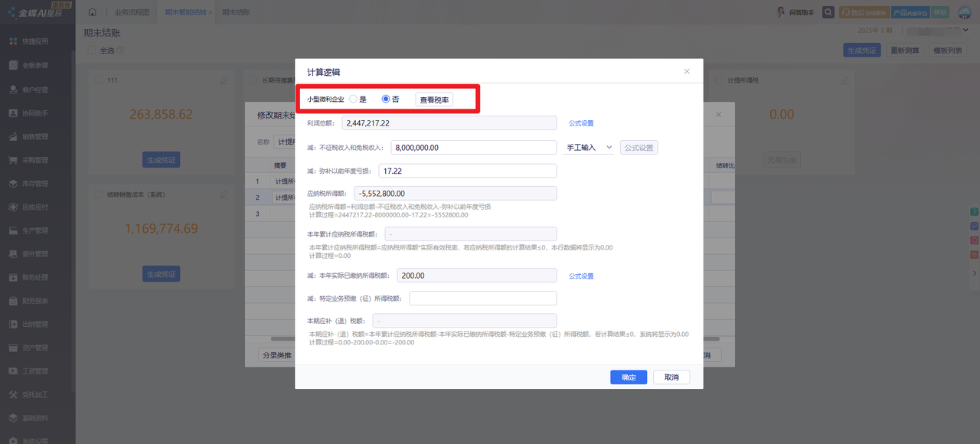Close the 计算逻辑 dialog with X
The height and width of the screenshot is (444, 980).
[687, 71]
